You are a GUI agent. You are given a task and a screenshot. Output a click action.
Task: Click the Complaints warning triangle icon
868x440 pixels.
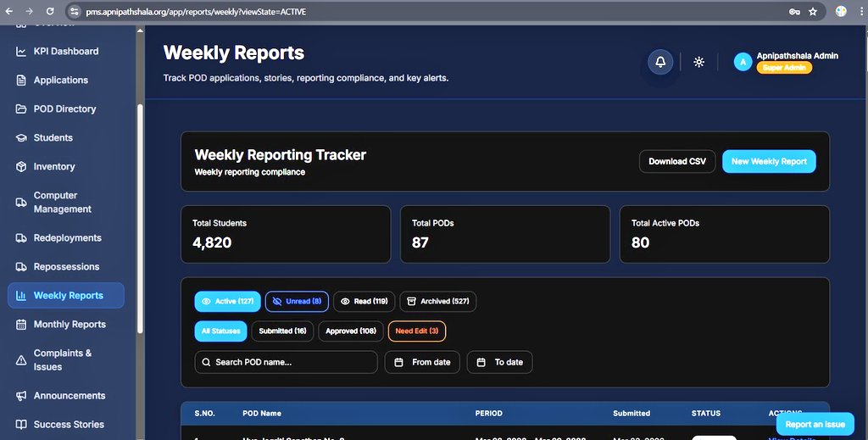click(x=21, y=359)
